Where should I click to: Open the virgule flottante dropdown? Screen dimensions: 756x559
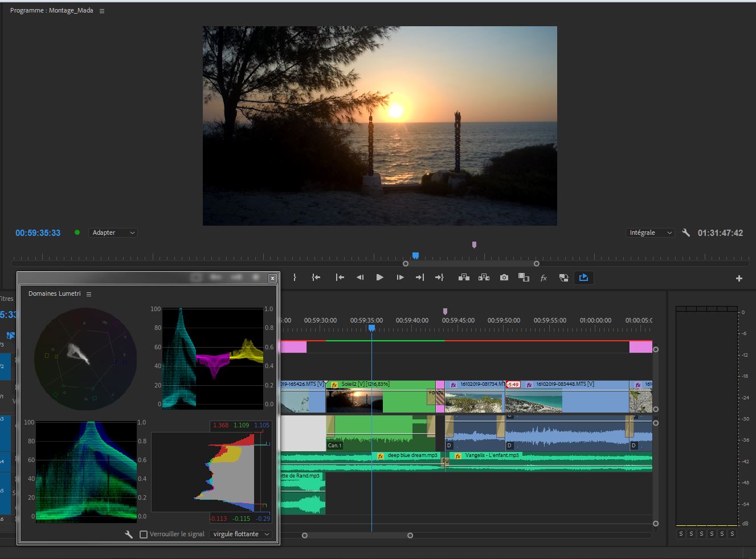[240, 534]
